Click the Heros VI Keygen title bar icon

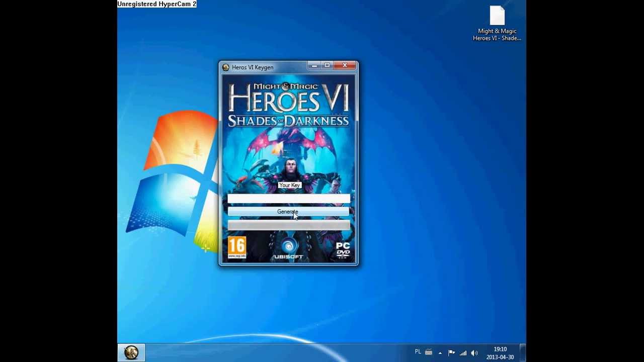tap(225, 67)
